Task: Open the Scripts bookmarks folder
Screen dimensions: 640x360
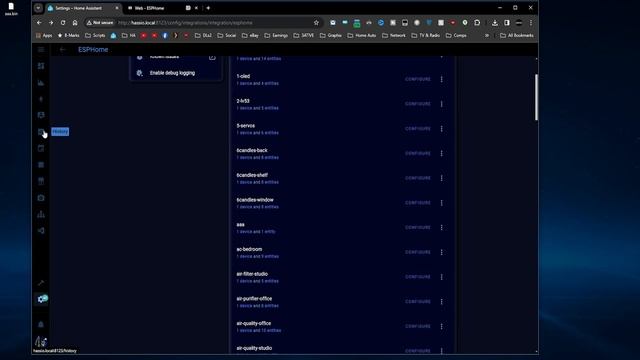Action: (x=95, y=36)
